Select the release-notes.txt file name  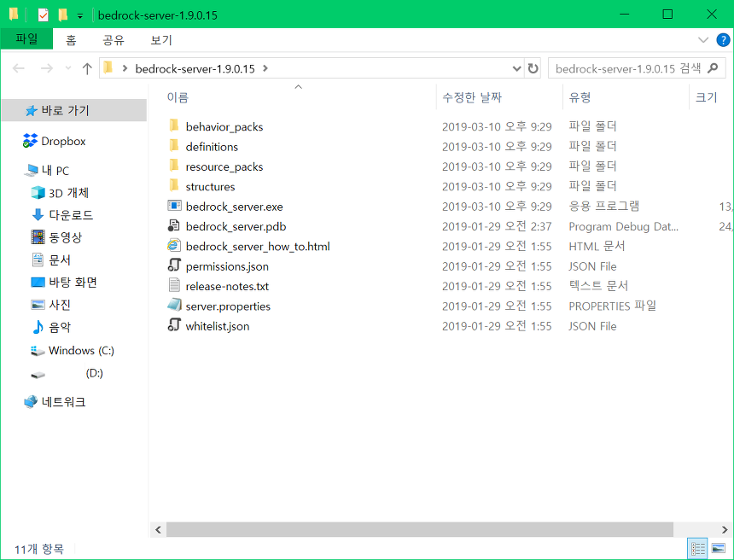[227, 286]
